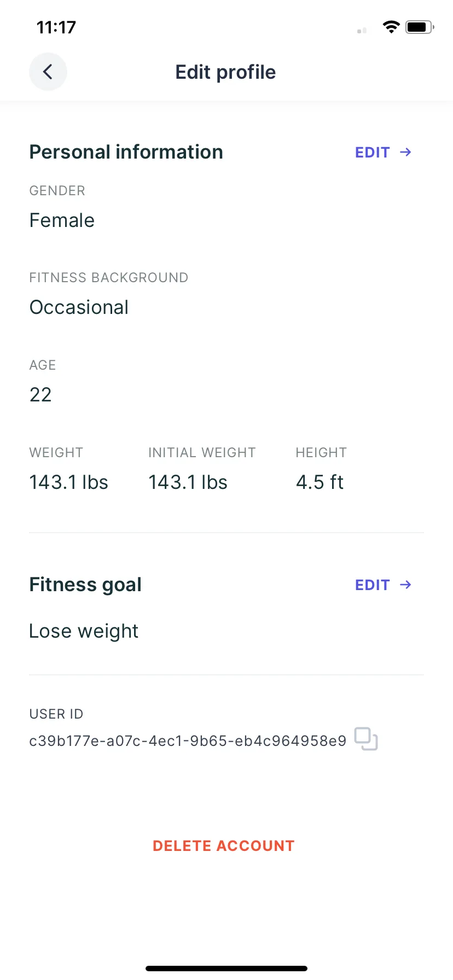The height and width of the screenshot is (980, 453).
Task: Tap the cellular signal indicator
Action: coord(362,31)
